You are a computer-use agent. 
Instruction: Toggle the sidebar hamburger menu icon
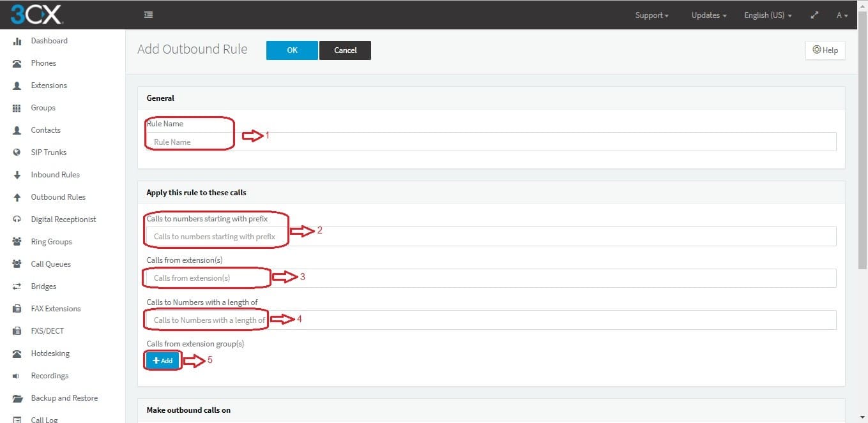148,15
